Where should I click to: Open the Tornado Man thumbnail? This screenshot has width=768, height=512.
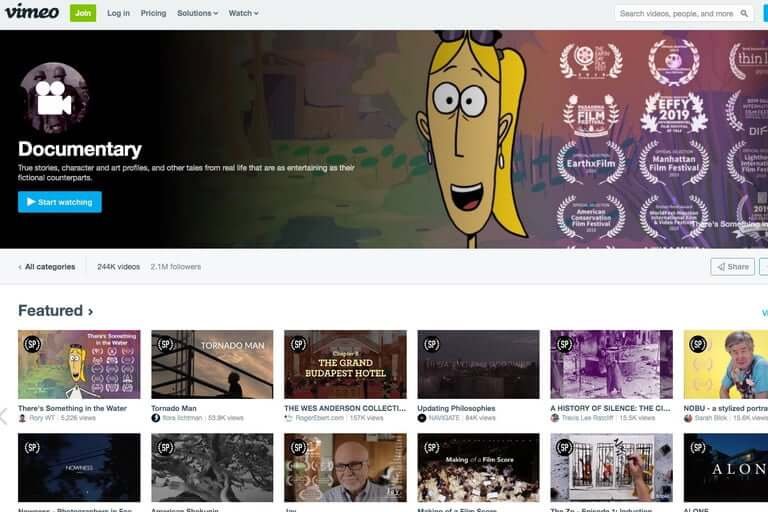[x=212, y=364]
